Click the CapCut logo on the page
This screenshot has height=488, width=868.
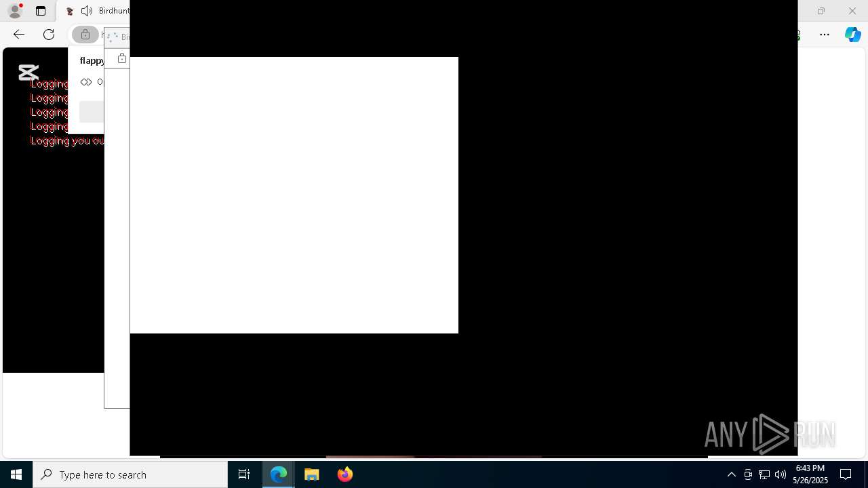point(28,73)
